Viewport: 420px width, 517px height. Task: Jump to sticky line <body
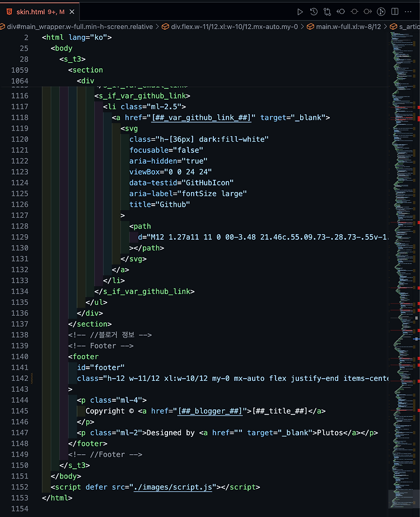62,49
